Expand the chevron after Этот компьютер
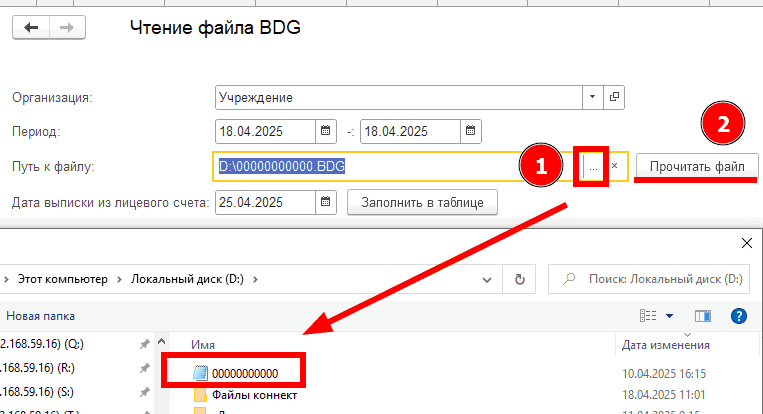Viewport: 763px width, 414px height. (119, 280)
